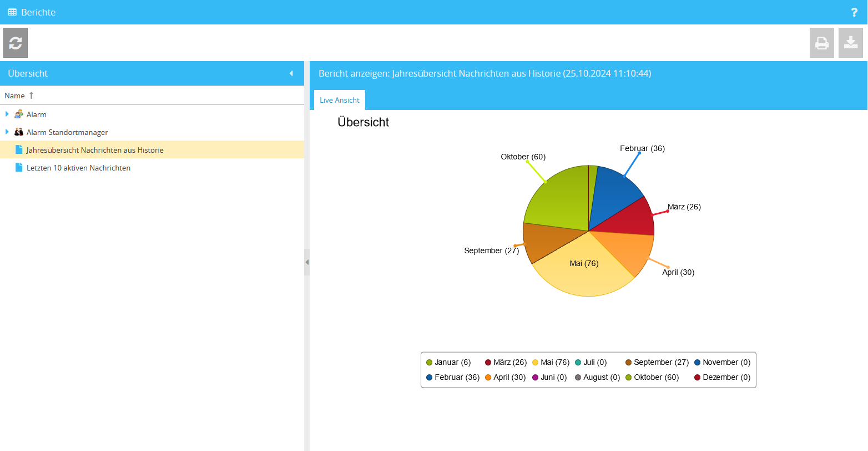Click legend entry April (30)
Viewport: 868px width, 451px height.
pos(505,377)
